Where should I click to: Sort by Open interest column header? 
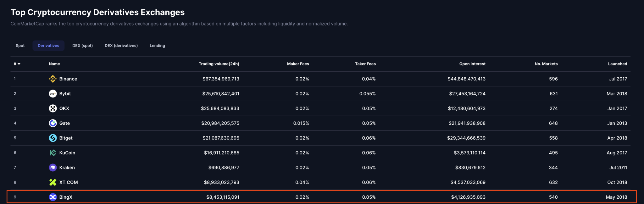[x=472, y=64]
